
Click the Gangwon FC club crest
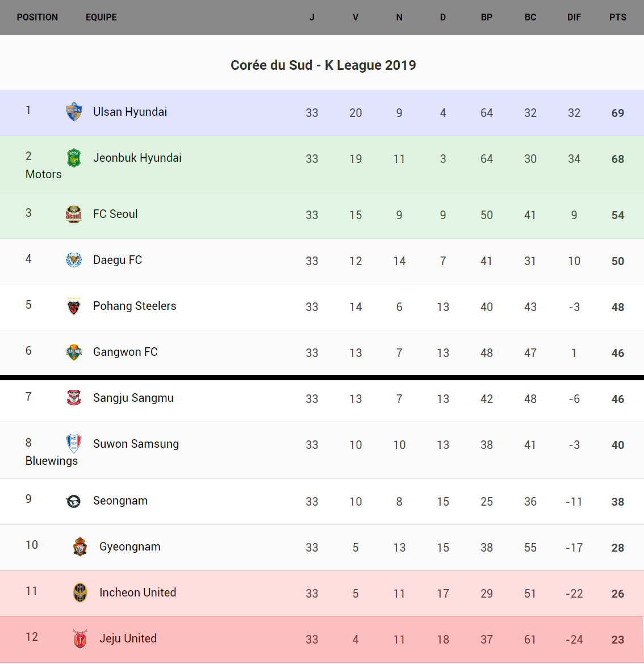[74, 352]
